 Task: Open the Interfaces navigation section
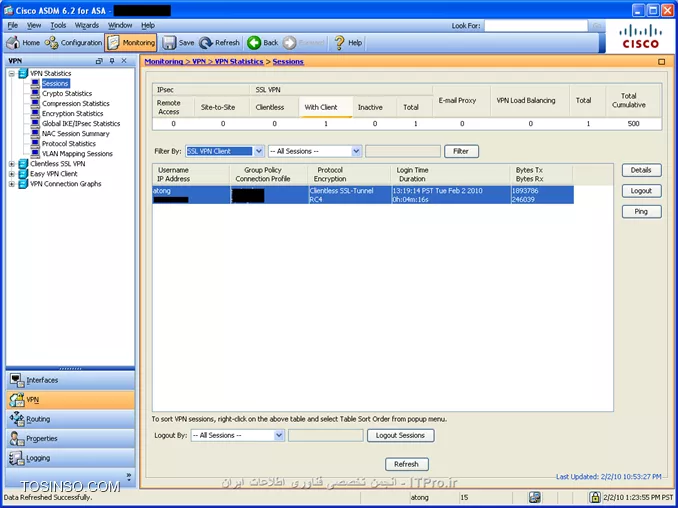[x=70, y=380]
